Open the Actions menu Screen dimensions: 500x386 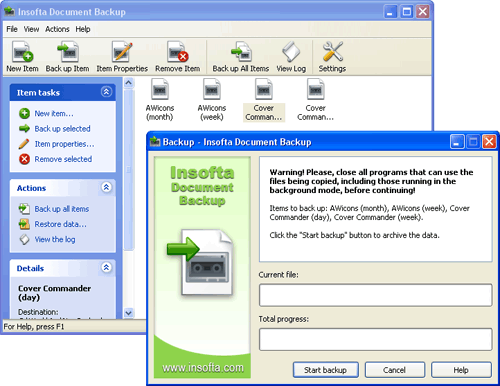(x=57, y=29)
